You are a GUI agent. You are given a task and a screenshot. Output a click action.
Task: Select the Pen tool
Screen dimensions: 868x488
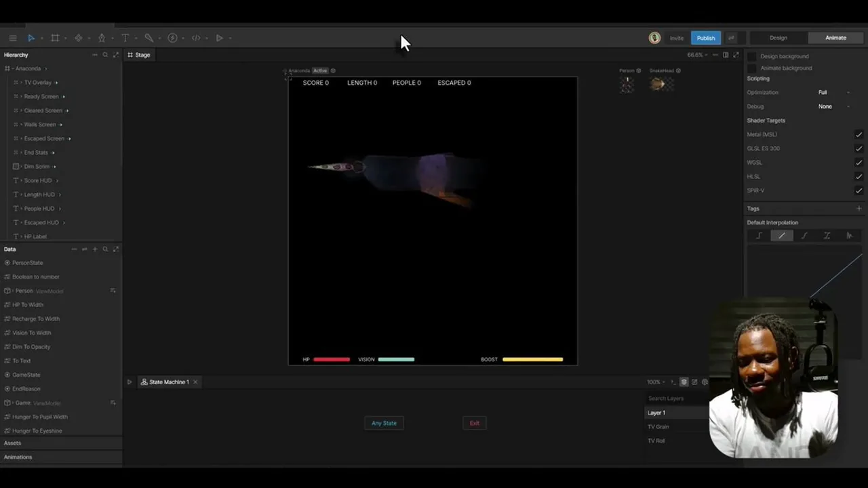102,38
